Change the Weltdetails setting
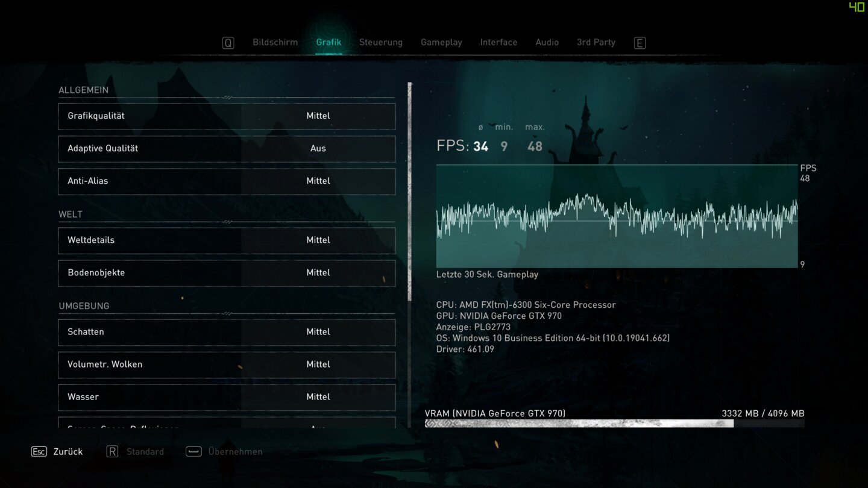The height and width of the screenshot is (488, 868). pos(227,240)
